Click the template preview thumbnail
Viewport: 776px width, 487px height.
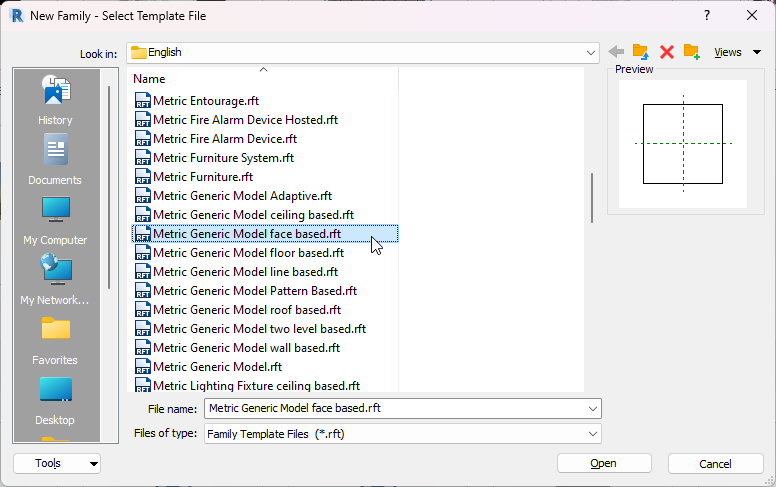coord(683,144)
